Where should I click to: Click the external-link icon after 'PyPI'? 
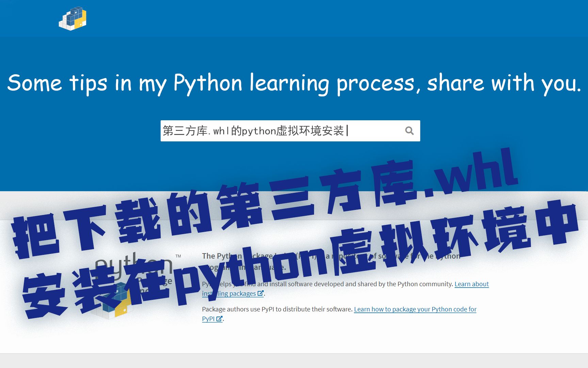(219, 319)
